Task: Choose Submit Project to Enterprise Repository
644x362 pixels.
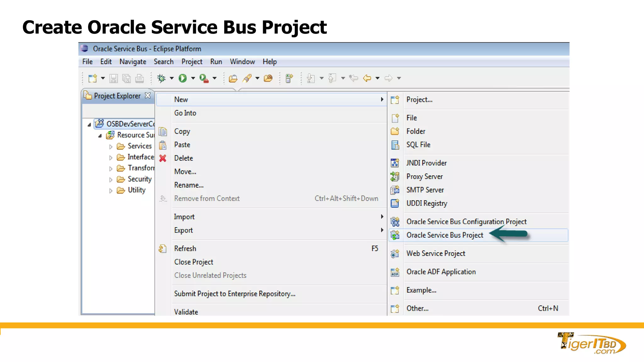Action: (x=271, y=294)
